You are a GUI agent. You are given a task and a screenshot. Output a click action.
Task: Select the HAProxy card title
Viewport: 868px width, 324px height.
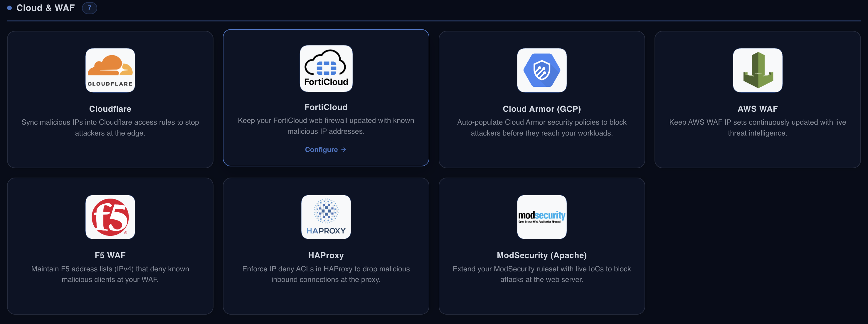[x=326, y=255]
